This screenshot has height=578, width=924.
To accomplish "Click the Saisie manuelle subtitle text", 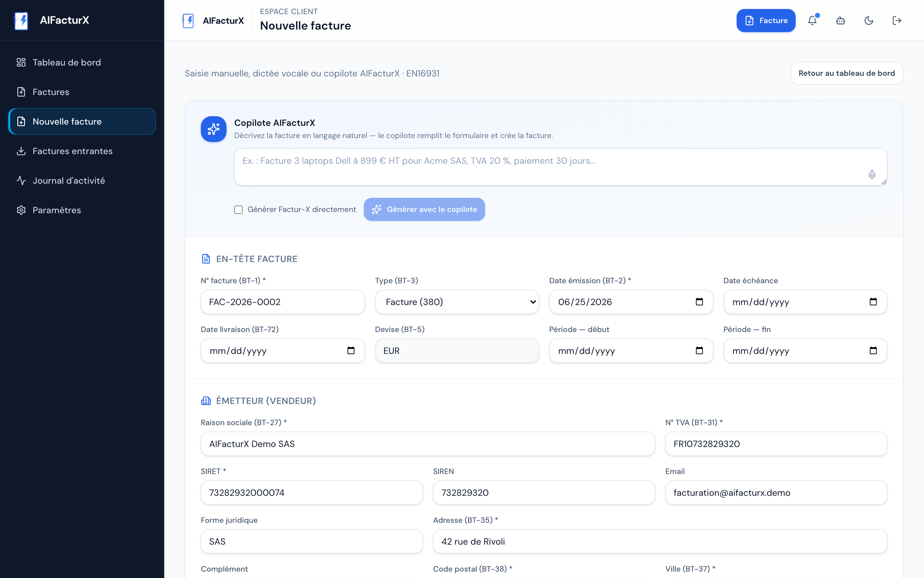I will pyautogui.click(x=312, y=74).
